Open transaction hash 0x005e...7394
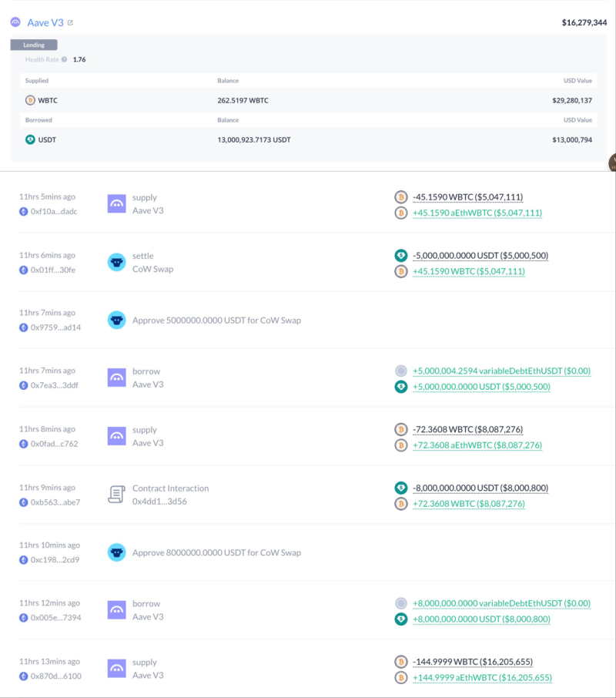616x698 pixels. click(x=55, y=617)
